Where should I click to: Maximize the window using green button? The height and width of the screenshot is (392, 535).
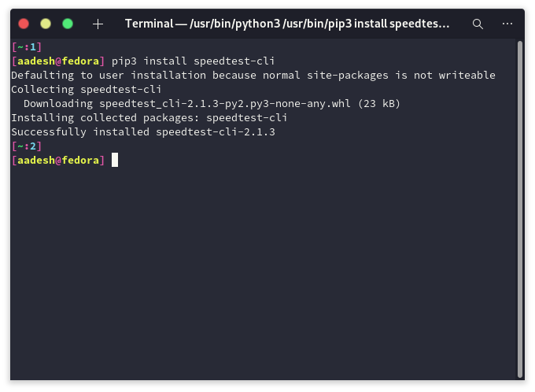(x=68, y=24)
